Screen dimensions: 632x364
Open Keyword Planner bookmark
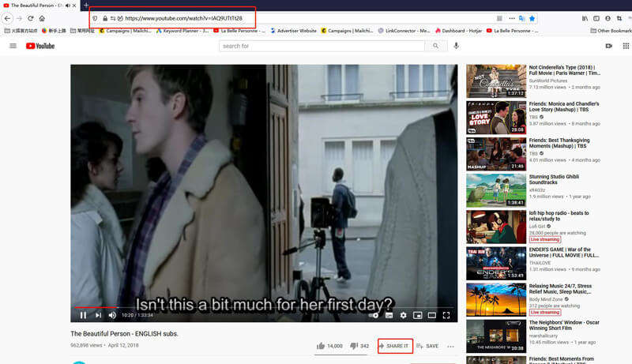(182, 31)
